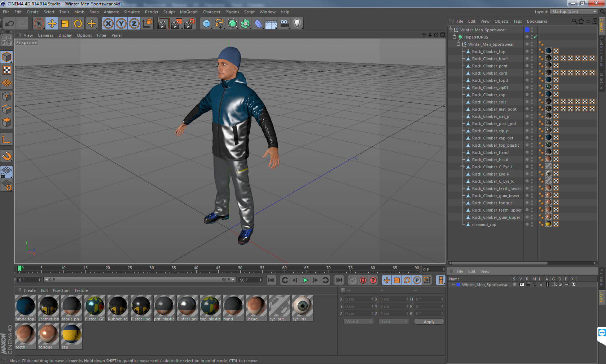This screenshot has height=364, width=606.
Task: Enable the Axis tool in left palette
Action: pos(6,139)
